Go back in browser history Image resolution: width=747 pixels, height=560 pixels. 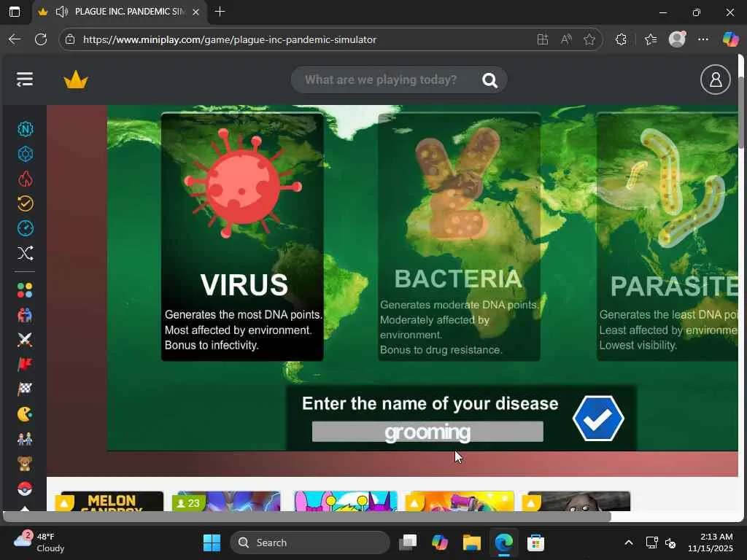point(15,39)
